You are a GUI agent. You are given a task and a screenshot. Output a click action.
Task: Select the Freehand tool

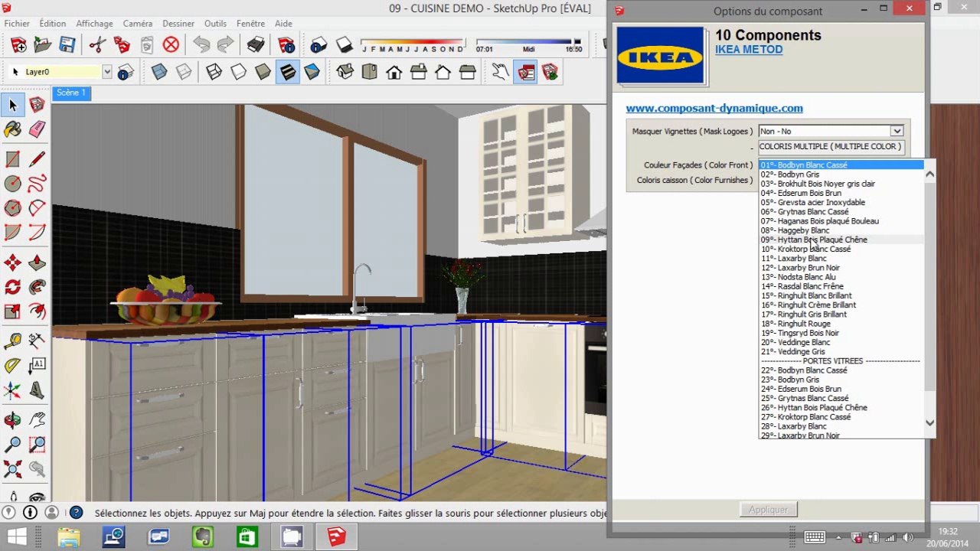coord(37,184)
